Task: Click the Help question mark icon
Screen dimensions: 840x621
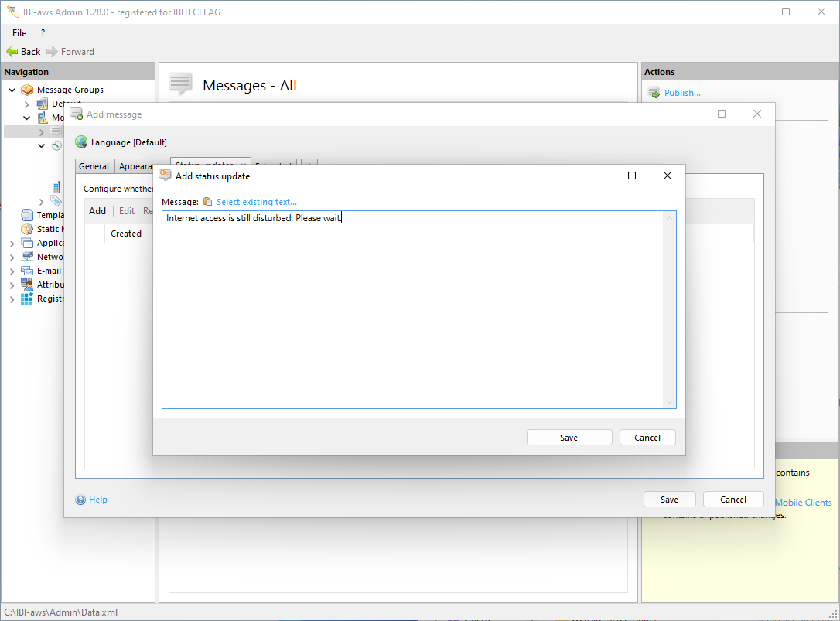Action: [x=80, y=500]
